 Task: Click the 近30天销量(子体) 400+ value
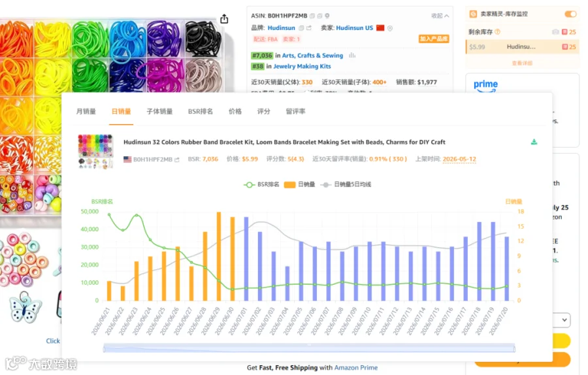click(x=380, y=82)
